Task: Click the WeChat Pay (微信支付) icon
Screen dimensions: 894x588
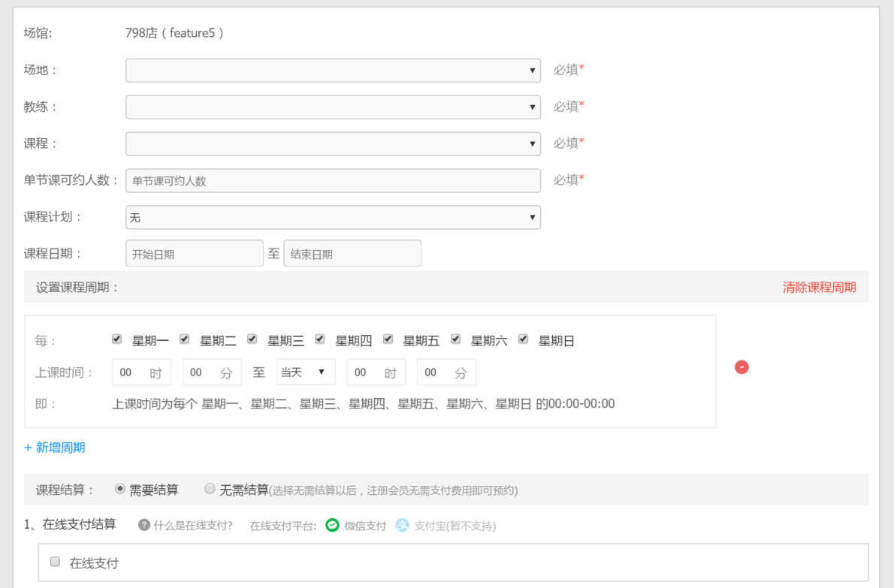Action: 332,526
